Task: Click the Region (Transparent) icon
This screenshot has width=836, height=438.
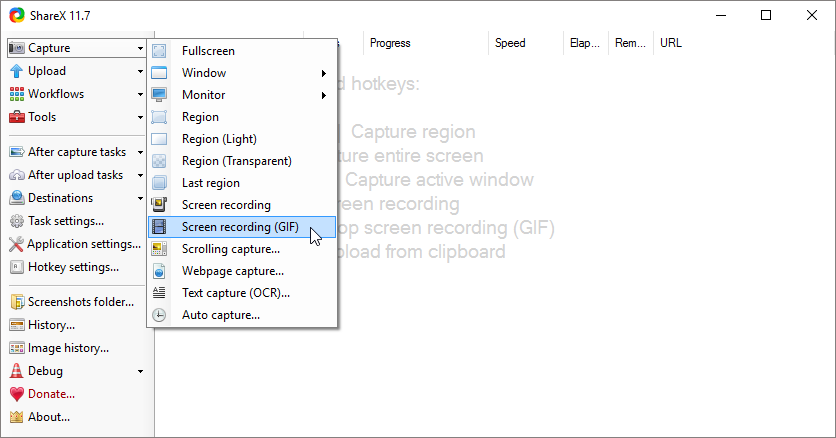Action: [x=159, y=161]
